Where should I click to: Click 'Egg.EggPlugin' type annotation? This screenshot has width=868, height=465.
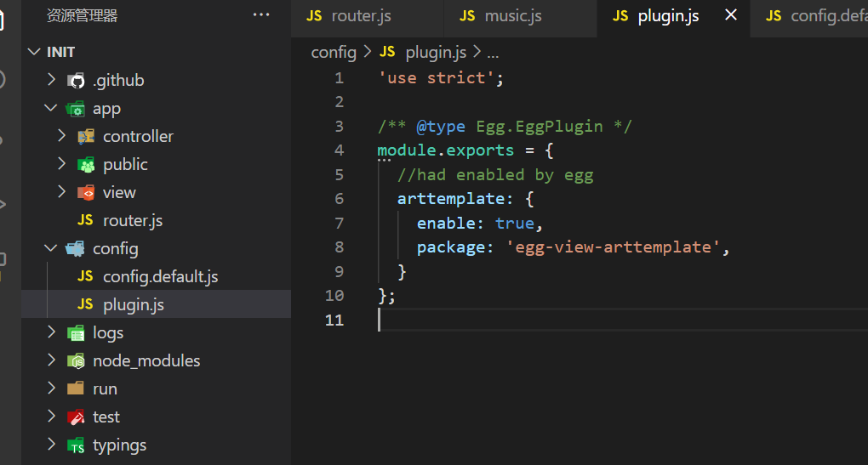click(x=540, y=127)
